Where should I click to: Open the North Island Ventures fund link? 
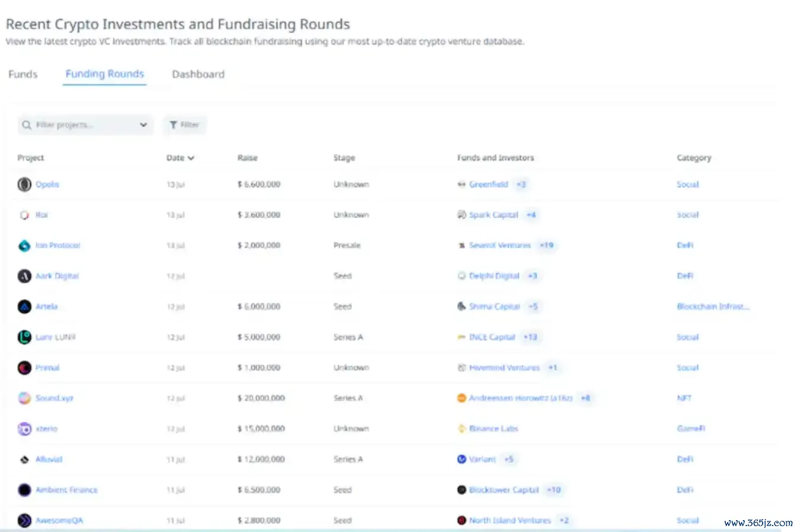[510, 521]
